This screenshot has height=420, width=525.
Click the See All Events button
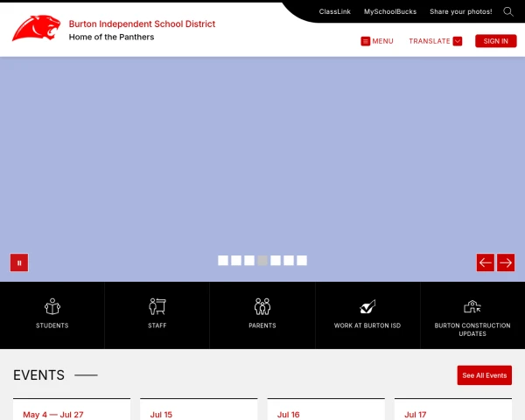pos(485,375)
